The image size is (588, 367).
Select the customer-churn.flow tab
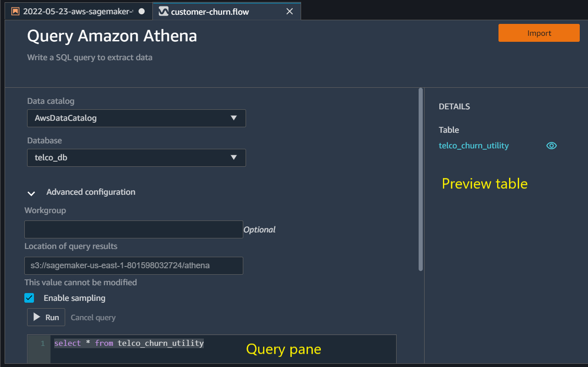click(x=227, y=11)
